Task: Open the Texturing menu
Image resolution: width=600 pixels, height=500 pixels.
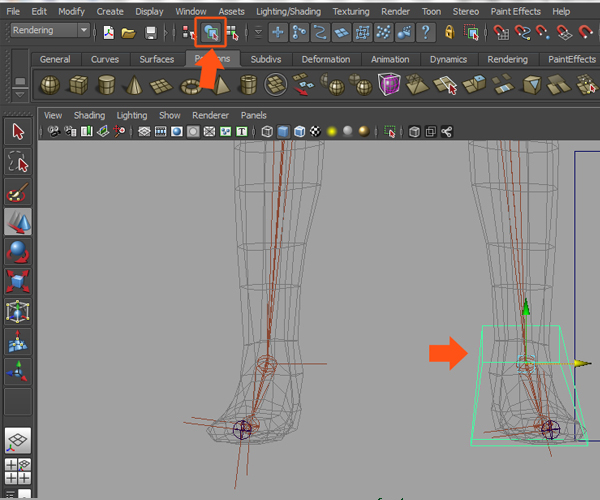Action: coord(351,11)
